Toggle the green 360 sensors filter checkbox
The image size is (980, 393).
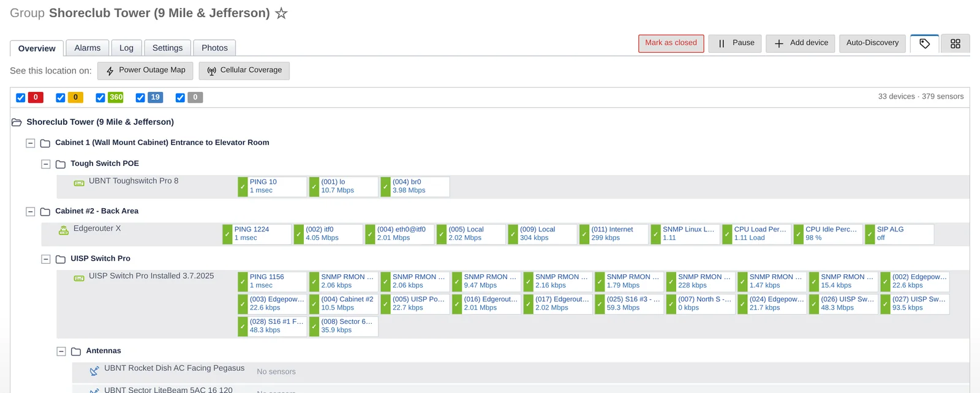coord(100,97)
